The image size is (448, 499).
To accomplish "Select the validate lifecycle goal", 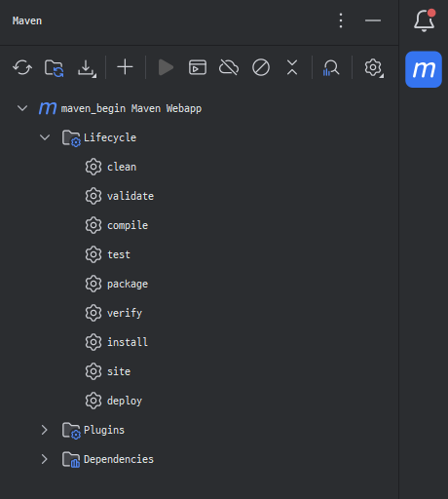I will [x=131, y=196].
